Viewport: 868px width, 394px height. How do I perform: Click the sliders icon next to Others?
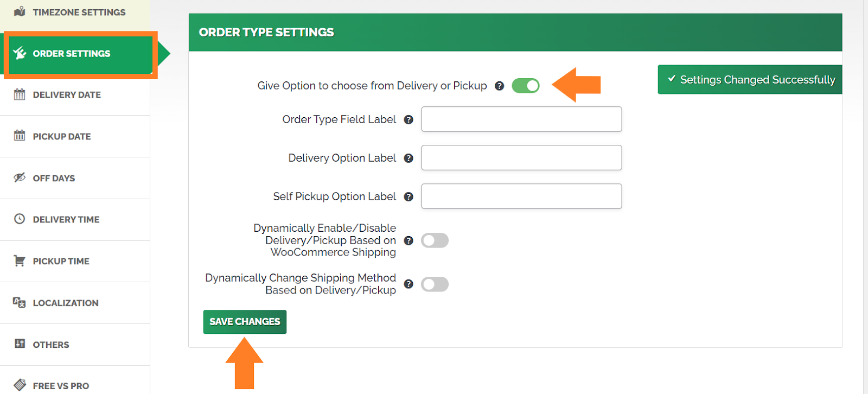click(20, 344)
